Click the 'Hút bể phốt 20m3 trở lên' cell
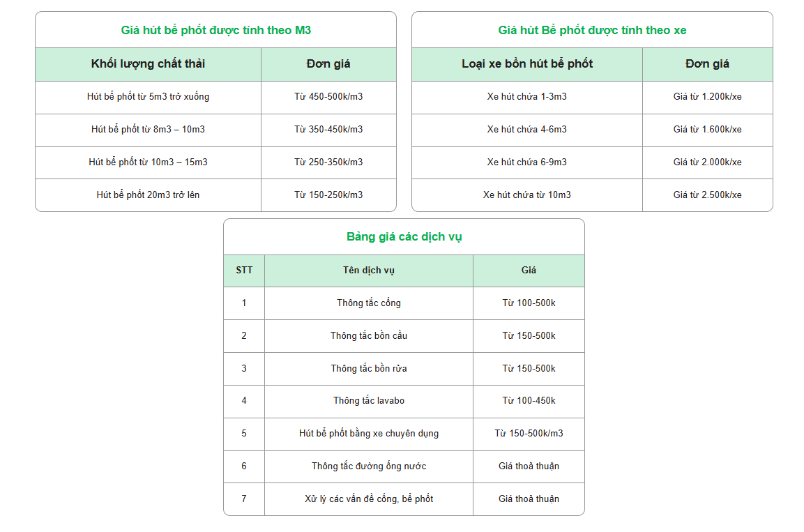The height and width of the screenshot is (532, 804). click(x=148, y=195)
